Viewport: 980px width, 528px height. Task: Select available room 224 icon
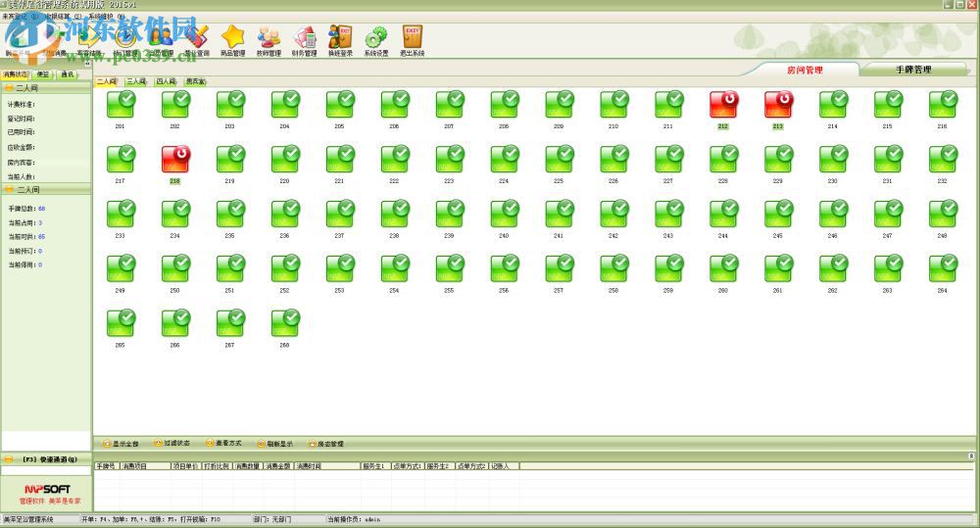[505, 159]
